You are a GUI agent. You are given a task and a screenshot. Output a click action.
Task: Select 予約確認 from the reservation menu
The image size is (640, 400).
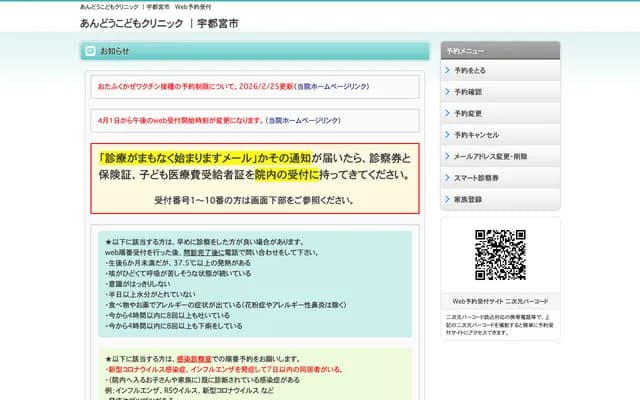(468, 92)
